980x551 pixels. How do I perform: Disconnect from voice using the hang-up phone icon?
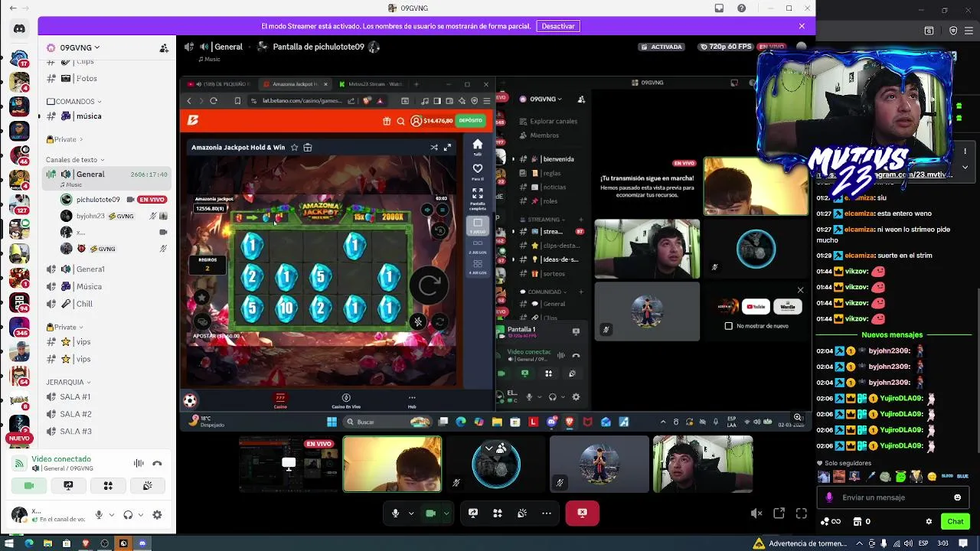157,463
